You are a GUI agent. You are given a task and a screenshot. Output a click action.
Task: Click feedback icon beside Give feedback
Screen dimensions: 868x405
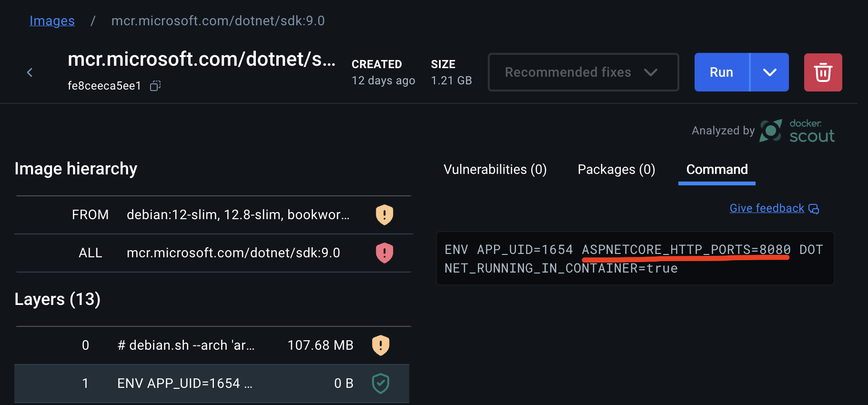click(x=814, y=209)
